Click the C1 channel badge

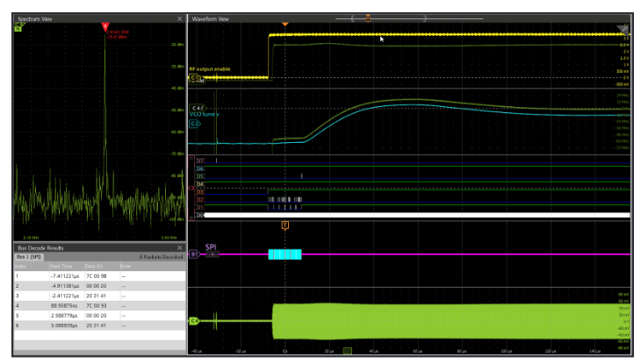(x=194, y=77)
